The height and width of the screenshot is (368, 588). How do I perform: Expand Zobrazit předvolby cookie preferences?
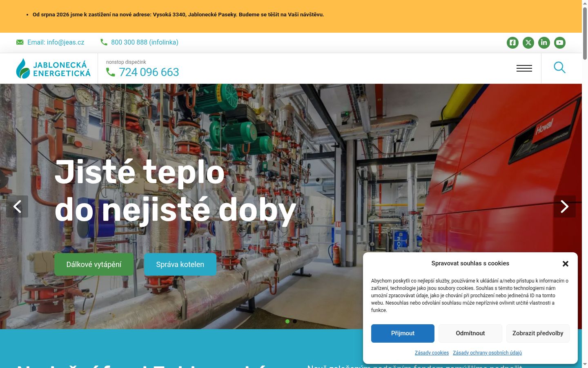[538, 333]
